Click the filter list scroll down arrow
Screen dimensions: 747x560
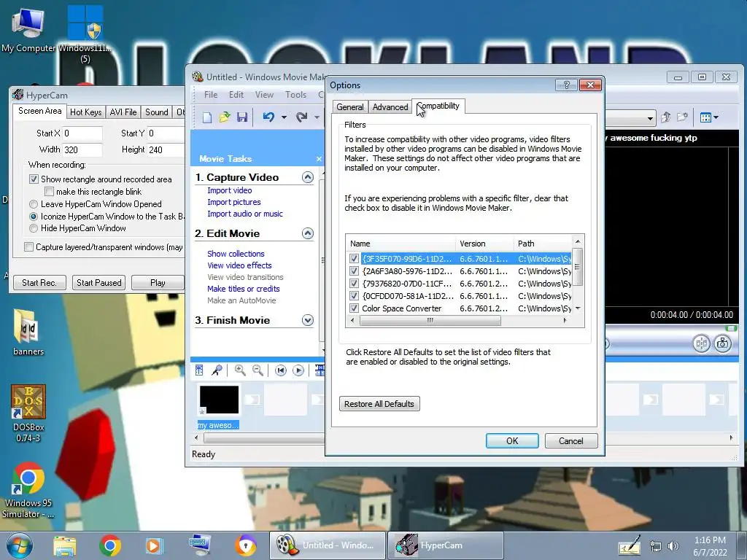click(x=578, y=308)
